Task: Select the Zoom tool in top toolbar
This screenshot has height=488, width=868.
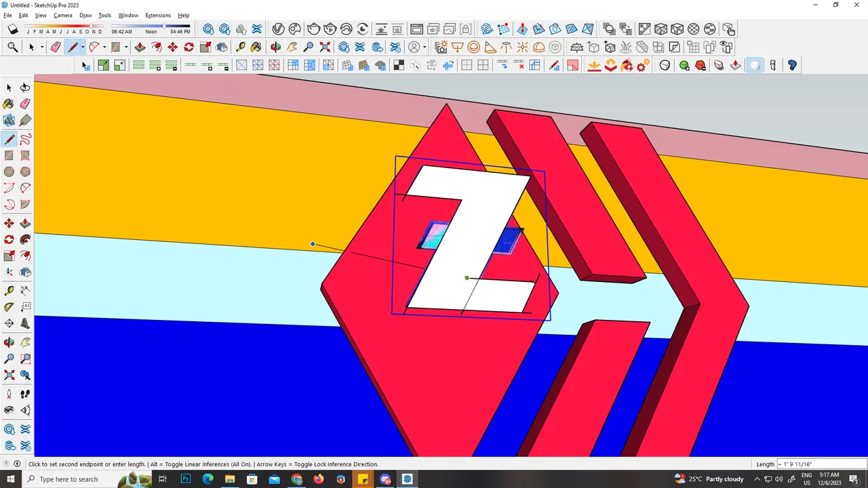Action: 308,47
